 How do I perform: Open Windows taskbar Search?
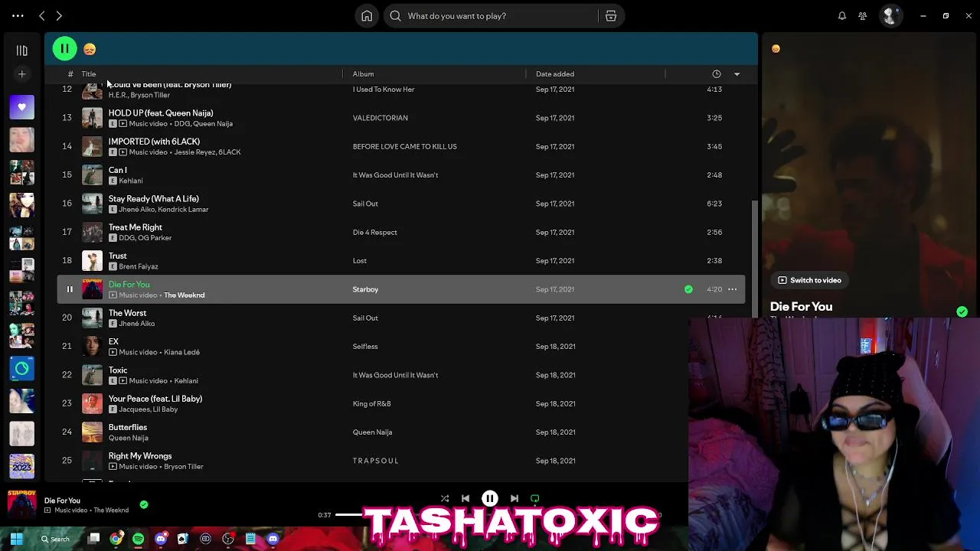[55, 539]
